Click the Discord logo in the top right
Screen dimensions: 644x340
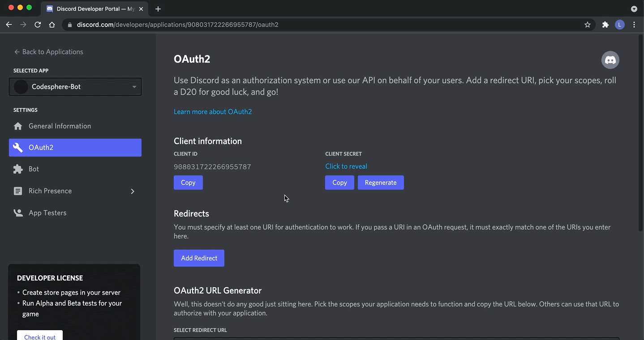(610, 59)
